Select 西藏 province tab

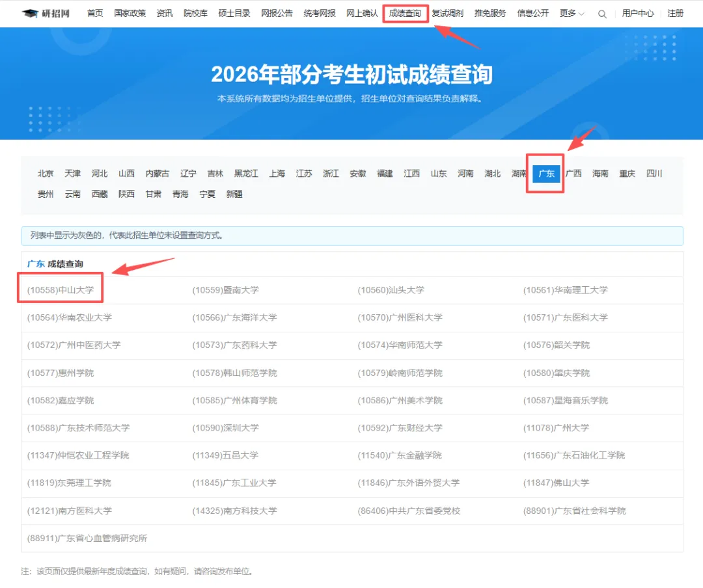click(x=100, y=194)
